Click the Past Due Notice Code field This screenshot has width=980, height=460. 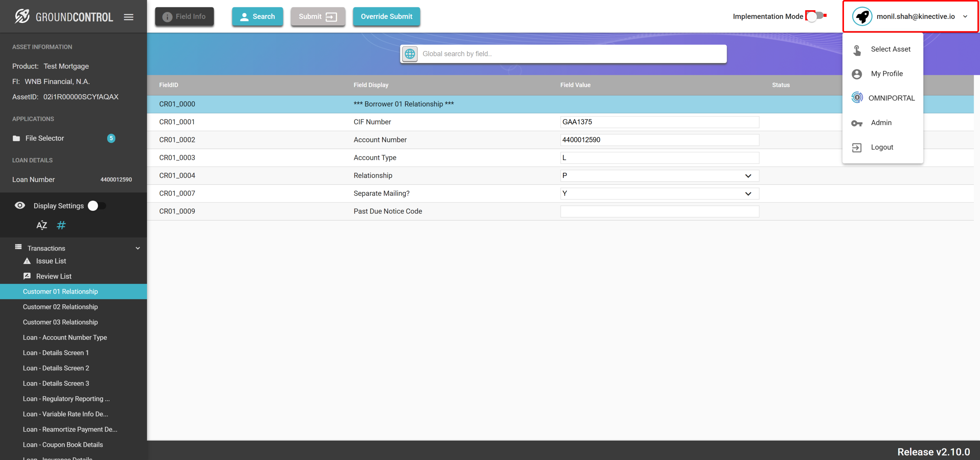click(x=659, y=211)
